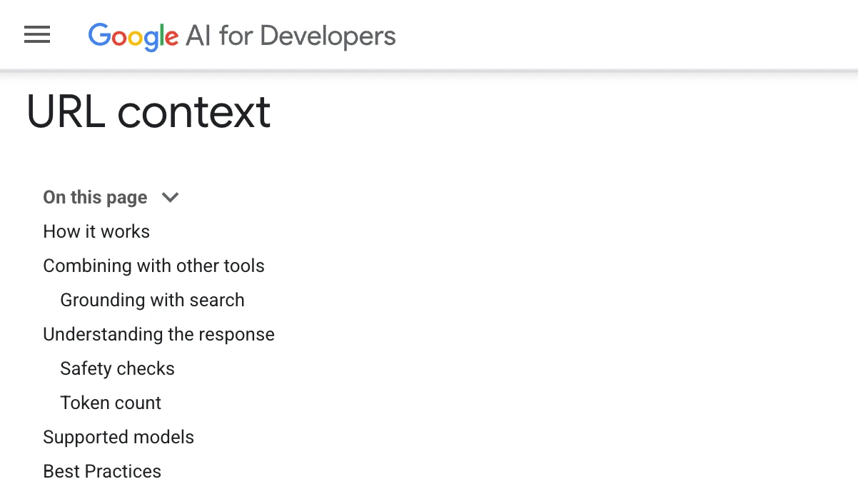Jump to the Token count subsection

111,403
